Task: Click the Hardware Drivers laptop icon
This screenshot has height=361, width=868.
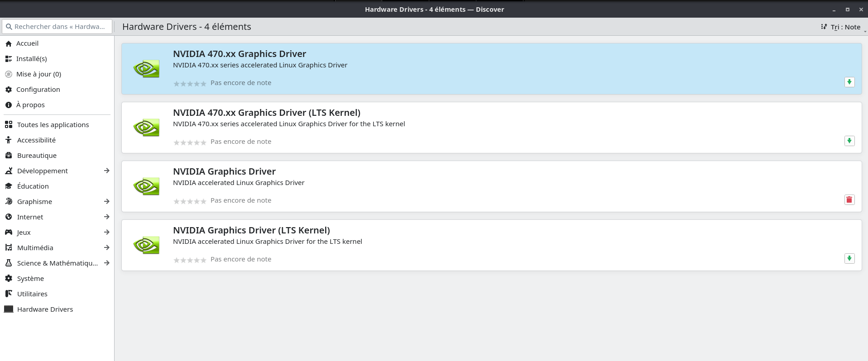Action: pos(9,309)
